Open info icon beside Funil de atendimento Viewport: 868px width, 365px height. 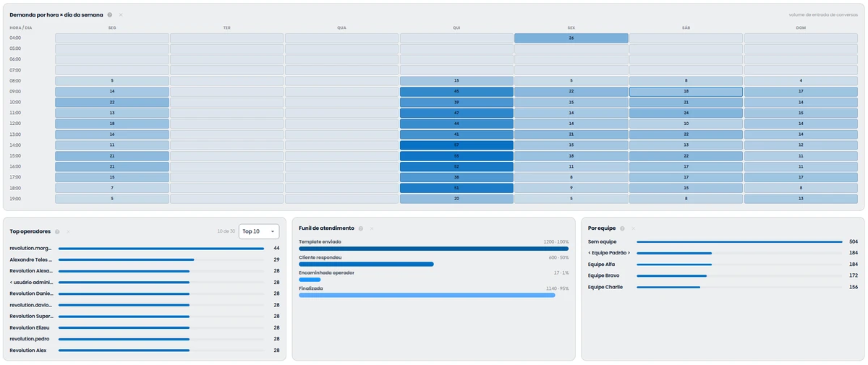(x=360, y=228)
